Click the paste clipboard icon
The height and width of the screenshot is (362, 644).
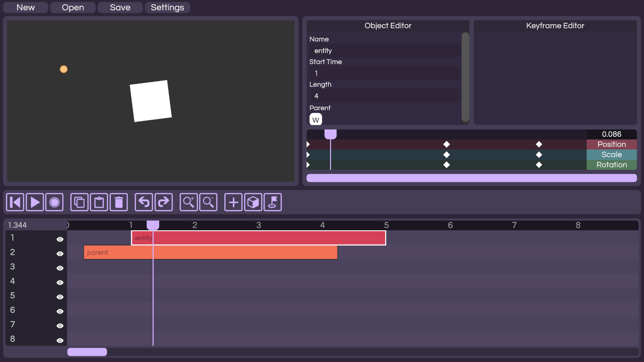[99, 202]
